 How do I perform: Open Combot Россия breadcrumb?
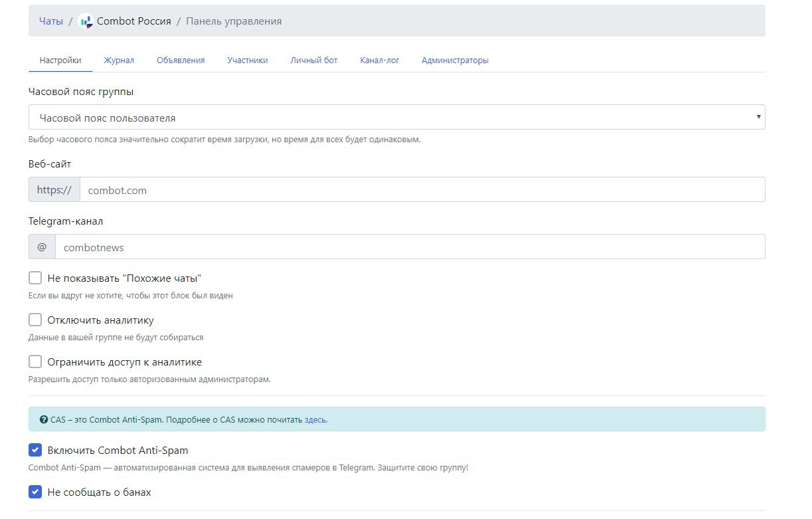[133, 21]
